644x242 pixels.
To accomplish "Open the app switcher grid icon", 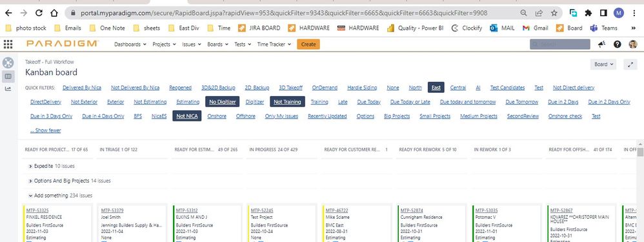I will (x=8, y=44).
